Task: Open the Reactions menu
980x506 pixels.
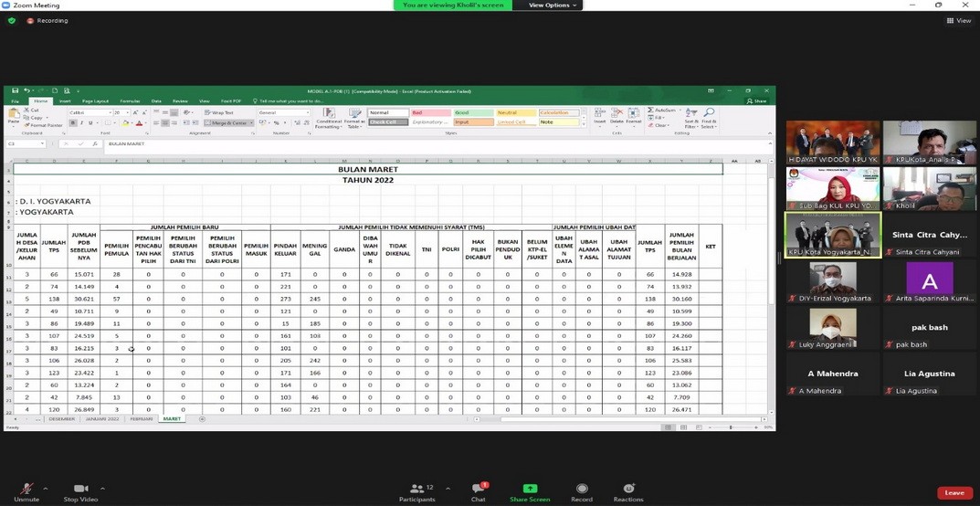Action: 628,490
